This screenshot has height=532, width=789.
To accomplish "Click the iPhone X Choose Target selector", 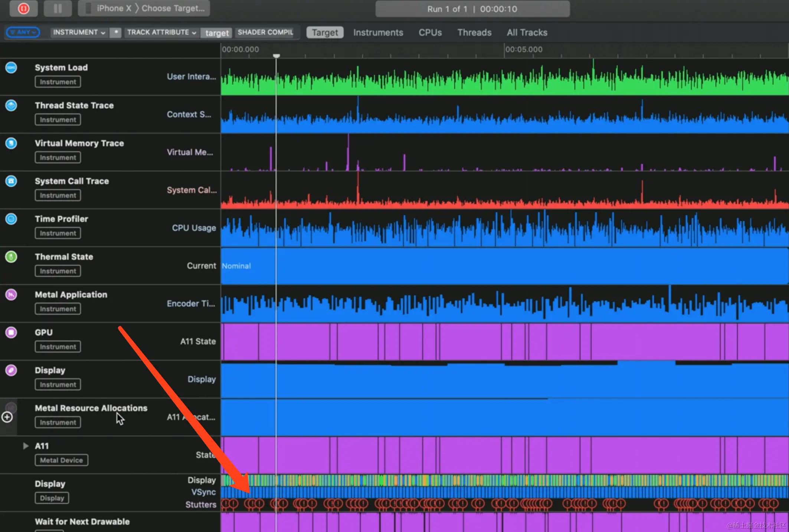I will click(144, 8).
